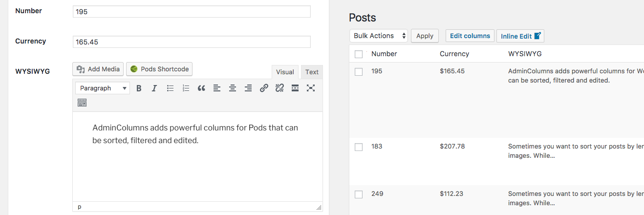Viewport: 644px width, 215px height.
Task: Insert a numbered list
Action: click(x=186, y=88)
